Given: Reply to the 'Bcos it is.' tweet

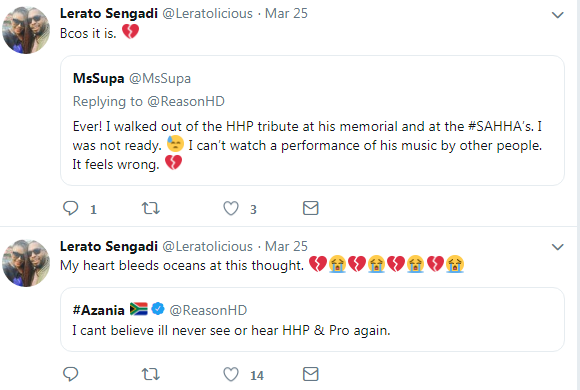Looking at the screenshot, I should [x=71, y=208].
